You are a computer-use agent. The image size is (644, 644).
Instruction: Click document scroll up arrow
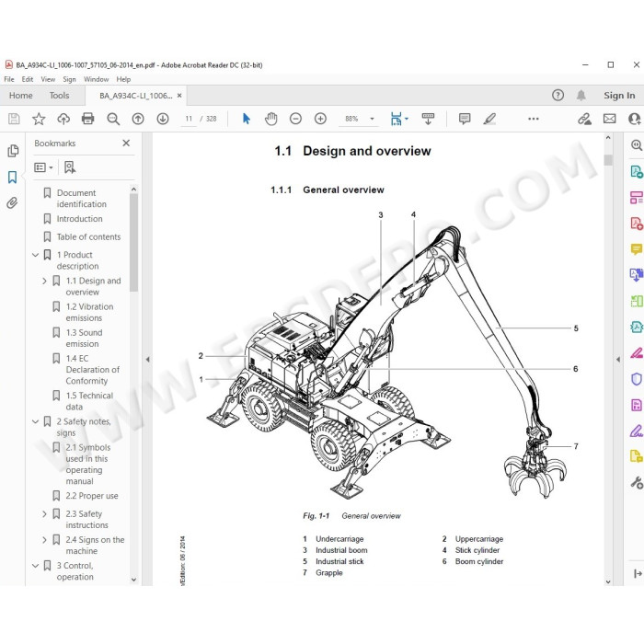click(x=608, y=138)
